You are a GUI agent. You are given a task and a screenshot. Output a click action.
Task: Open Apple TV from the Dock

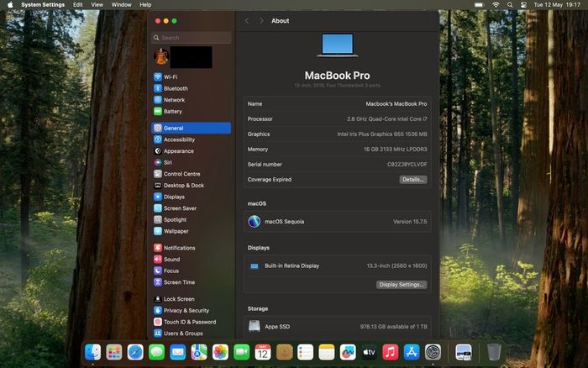click(369, 352)
